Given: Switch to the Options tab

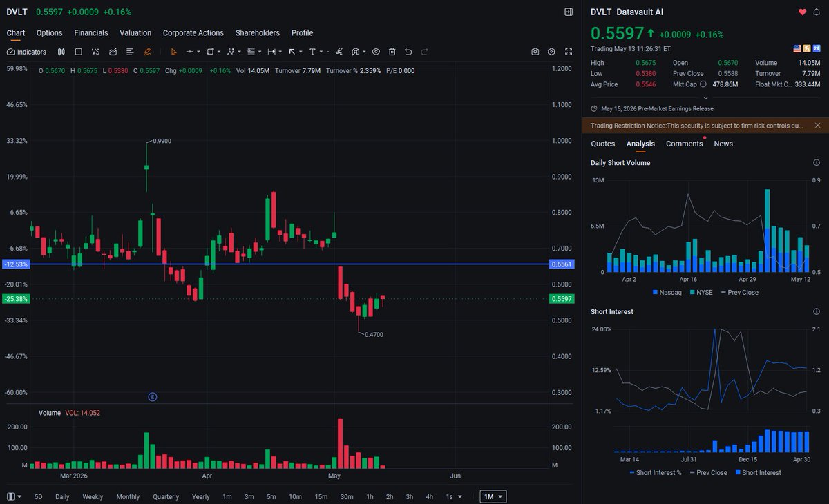Looking at the screenshot, I should (49, 32).
